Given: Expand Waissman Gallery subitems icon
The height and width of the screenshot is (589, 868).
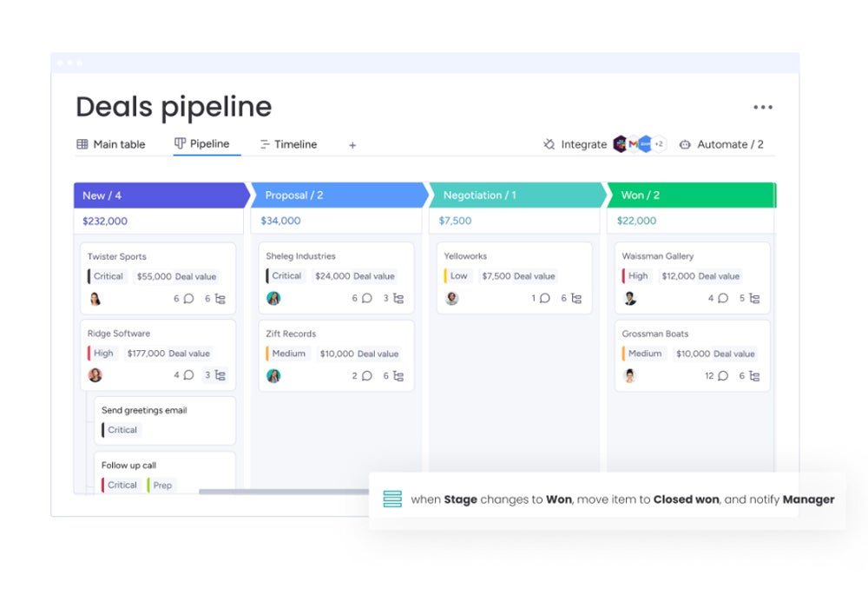Looking at the screenshot, I should 755,298.
